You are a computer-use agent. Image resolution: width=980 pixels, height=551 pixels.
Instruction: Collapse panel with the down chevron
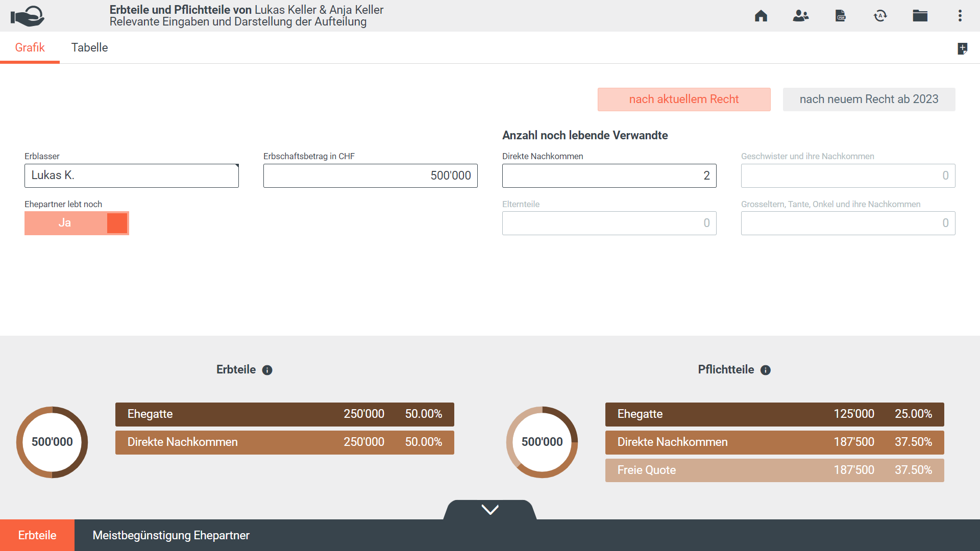(490, 510)
